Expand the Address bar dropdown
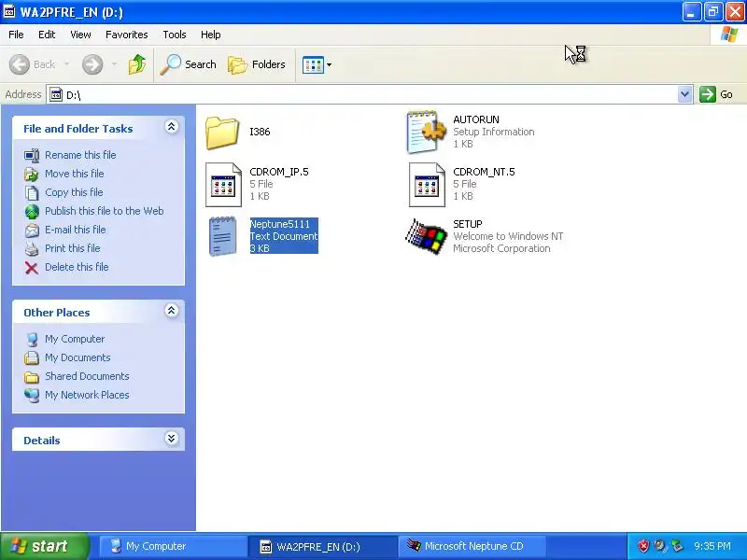Viewport: 747px width, 560px height. click(x=684, y=94)
